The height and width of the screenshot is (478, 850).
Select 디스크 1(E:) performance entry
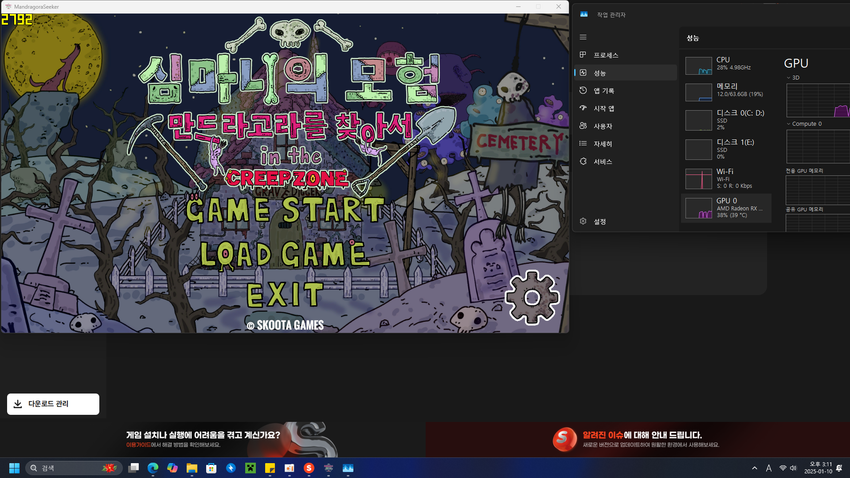(x=726, y=149)
